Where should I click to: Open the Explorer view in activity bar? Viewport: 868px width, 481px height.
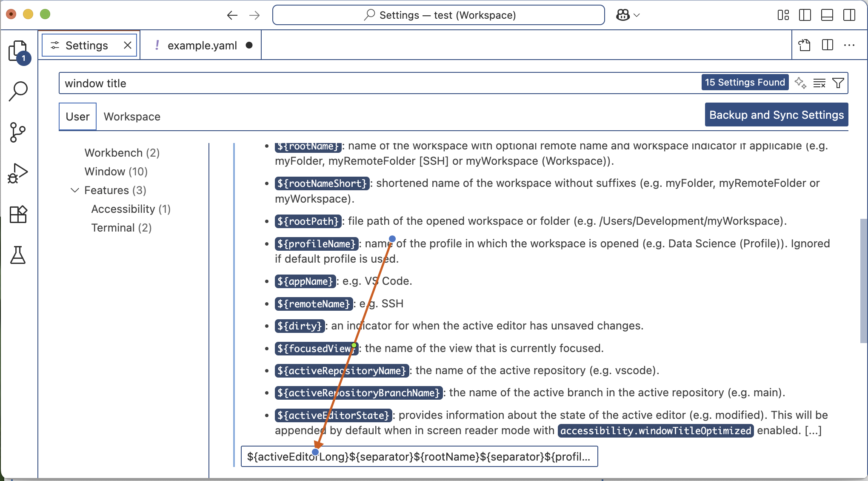click(18, 51)
